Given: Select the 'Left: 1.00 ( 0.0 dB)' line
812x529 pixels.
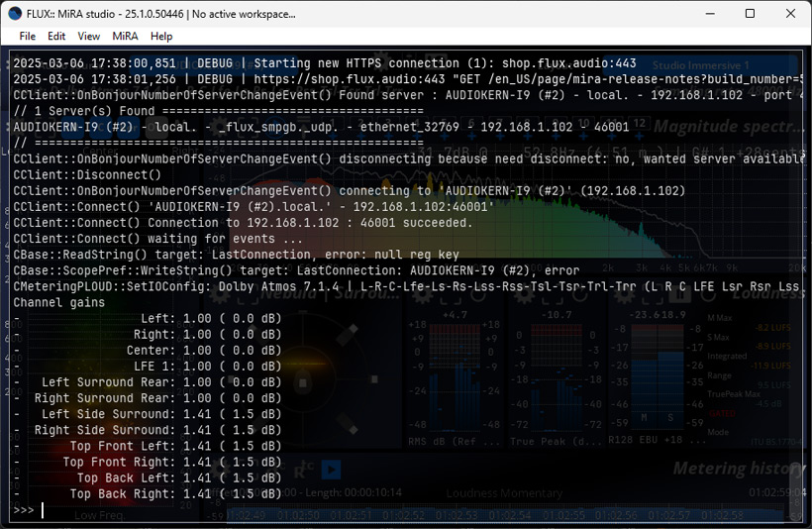Looking at the screenshot, I should [x=148, y=319].
